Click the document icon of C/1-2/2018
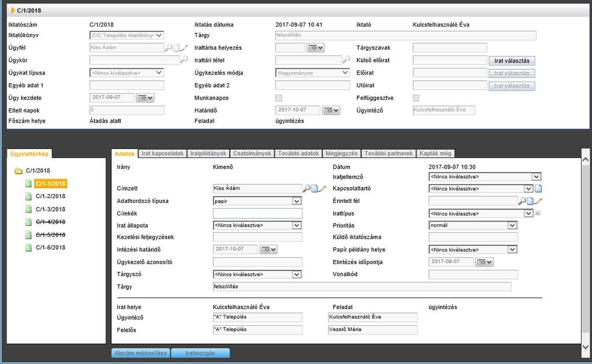Viewport: 592px width, 364px height. pos(28,196)
